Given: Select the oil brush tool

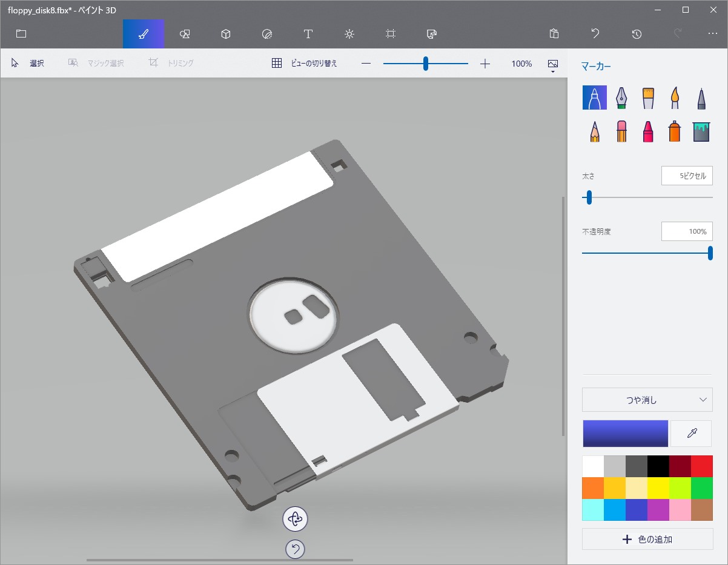Looking at the screenshot, I should click(648, 97).
